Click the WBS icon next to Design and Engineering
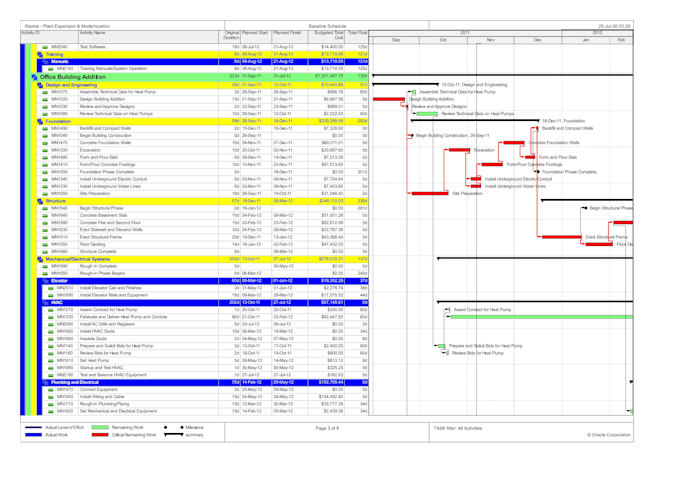This screenshot has width=680, height=481. pyautogui.click(x=40, y=85)
